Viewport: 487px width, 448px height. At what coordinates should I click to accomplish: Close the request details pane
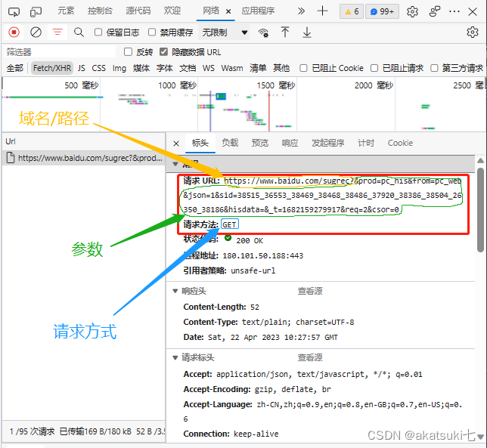(x=176, y=144)
